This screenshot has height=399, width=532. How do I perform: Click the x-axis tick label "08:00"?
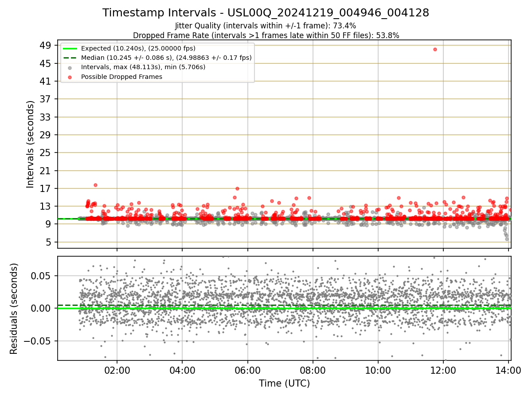tap(313, 370)
